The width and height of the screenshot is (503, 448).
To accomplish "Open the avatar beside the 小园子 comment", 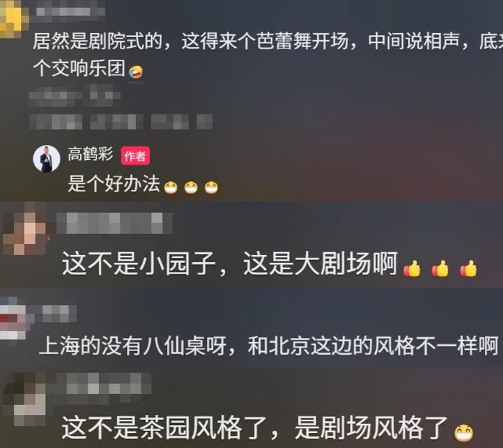I will (25, 228).
